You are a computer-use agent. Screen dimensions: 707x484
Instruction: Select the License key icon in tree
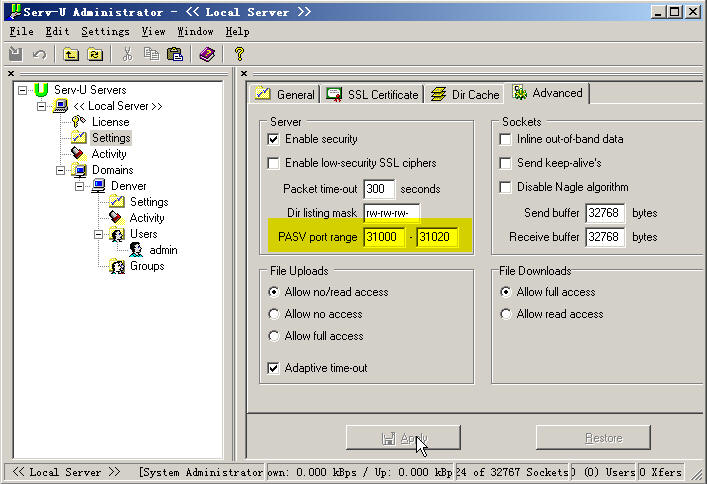(x=79, y=122)
